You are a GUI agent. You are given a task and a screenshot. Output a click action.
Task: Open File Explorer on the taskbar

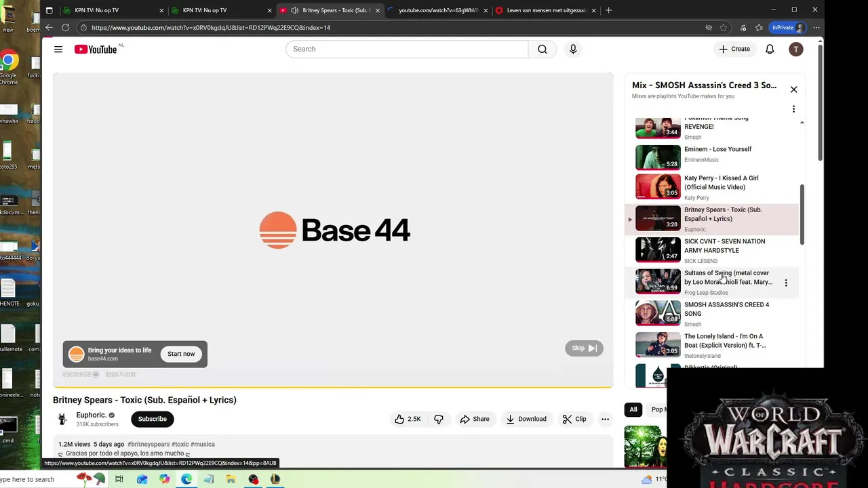(231, 479)
